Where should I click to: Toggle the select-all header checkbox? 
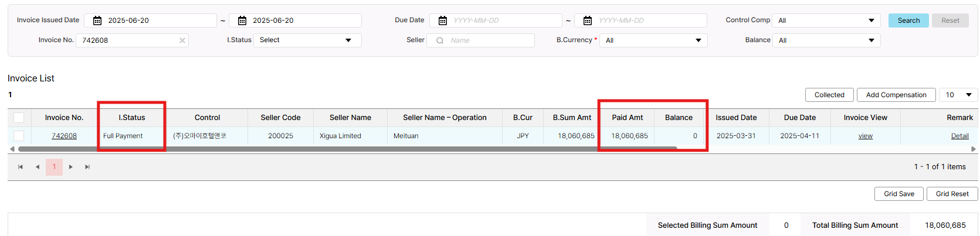click(x=19, y=118)
